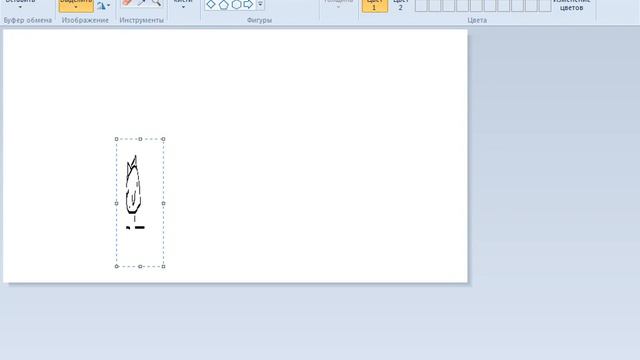
Task: Click the Изображение group label
Action: click(x=85, y=20)
